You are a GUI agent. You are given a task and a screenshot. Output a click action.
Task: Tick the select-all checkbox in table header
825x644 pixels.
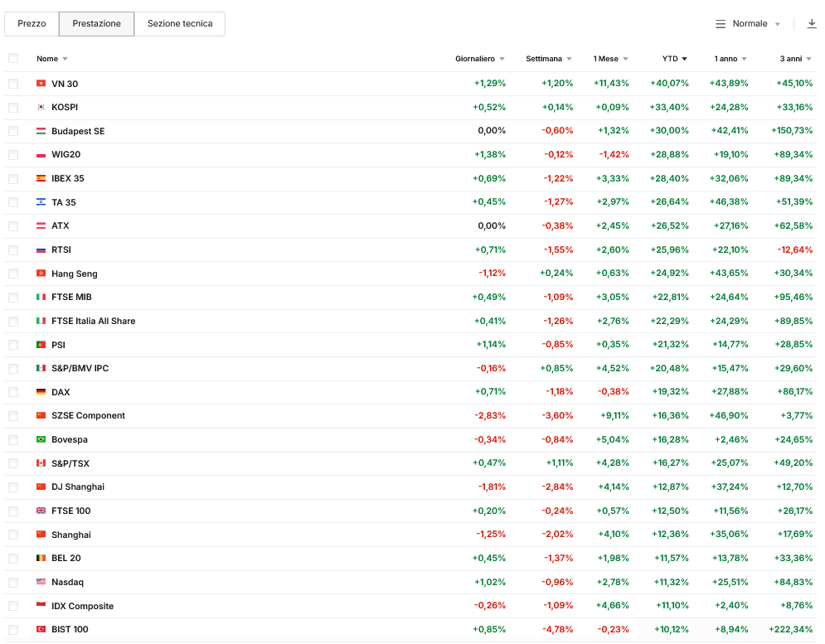coord(13,59)
